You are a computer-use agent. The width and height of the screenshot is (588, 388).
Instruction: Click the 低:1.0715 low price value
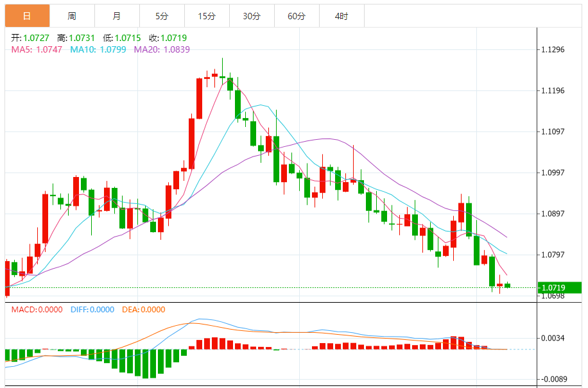click(122, 38)
